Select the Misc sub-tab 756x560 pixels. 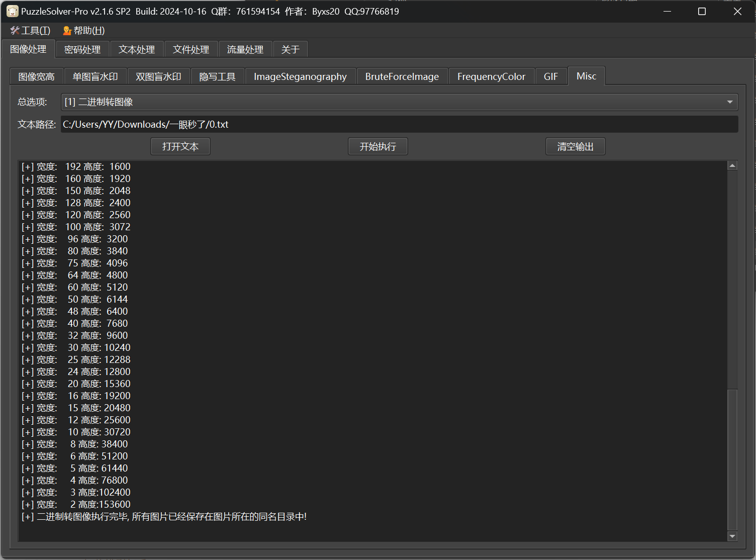pyautogui.click(x=587, y=76)
